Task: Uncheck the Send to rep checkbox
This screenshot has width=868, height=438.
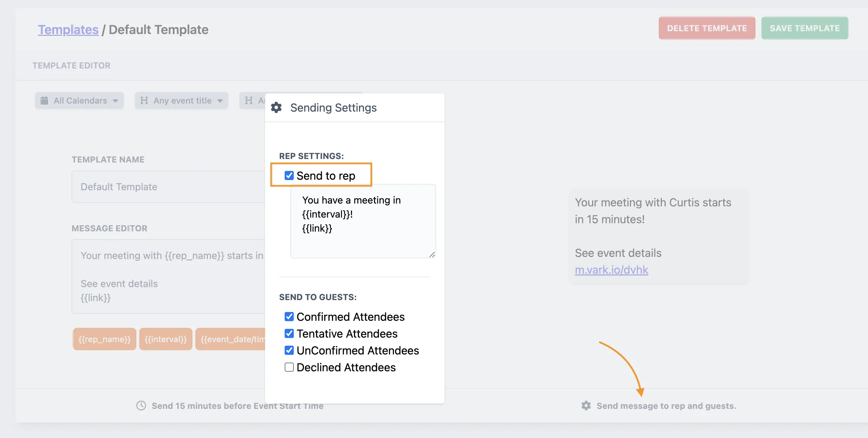Action: (289, 175)
